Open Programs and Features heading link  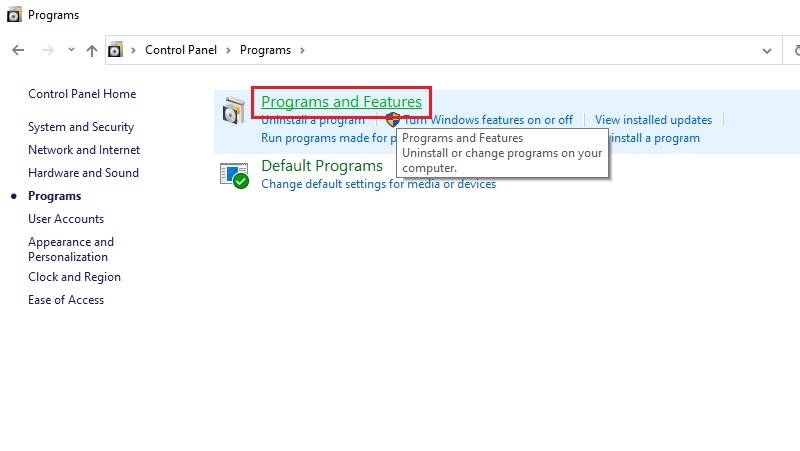coord(341,102)
